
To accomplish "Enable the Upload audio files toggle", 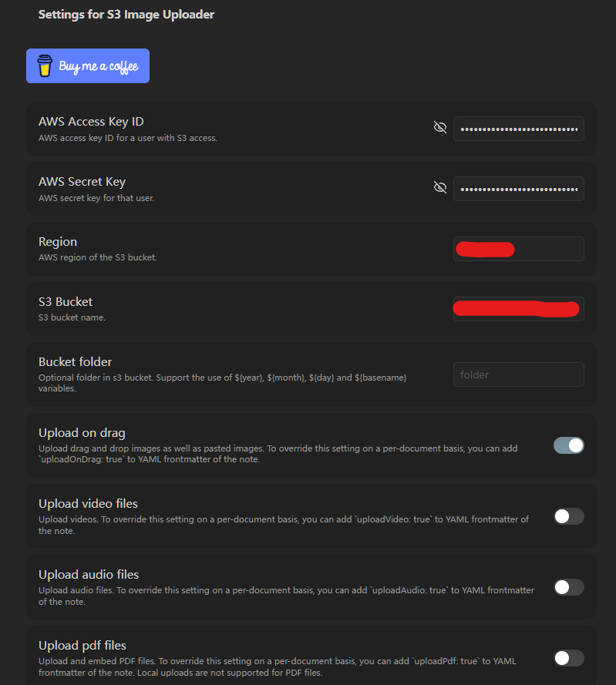I will (569, 587).
